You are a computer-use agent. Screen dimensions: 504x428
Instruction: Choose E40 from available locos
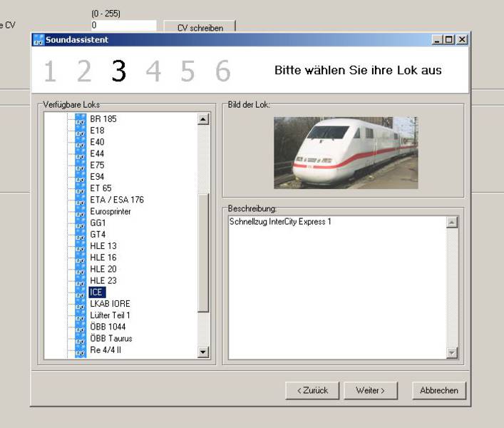pyautogui.click(x=97, y=142)
